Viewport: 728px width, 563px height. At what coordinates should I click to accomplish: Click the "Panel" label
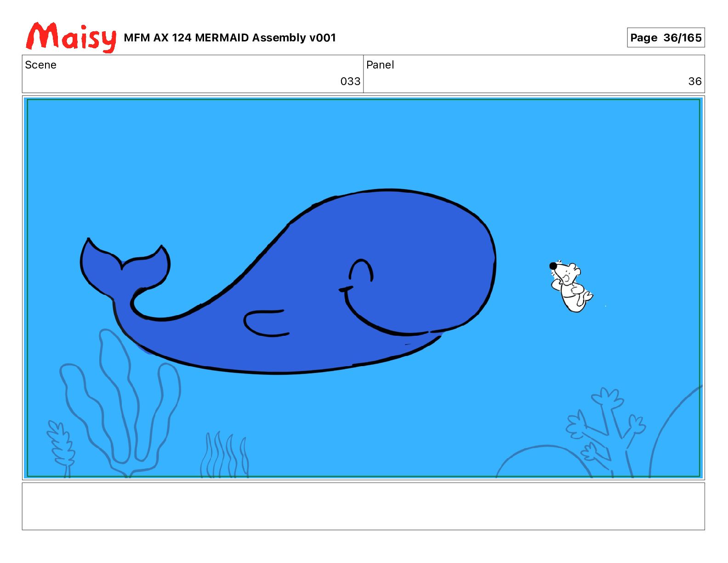[380, 65]
